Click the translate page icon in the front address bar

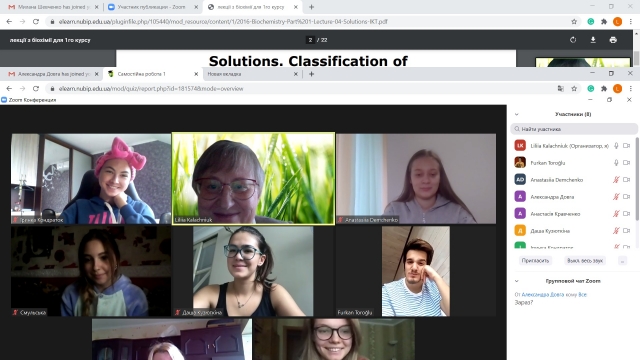point(561,89)
